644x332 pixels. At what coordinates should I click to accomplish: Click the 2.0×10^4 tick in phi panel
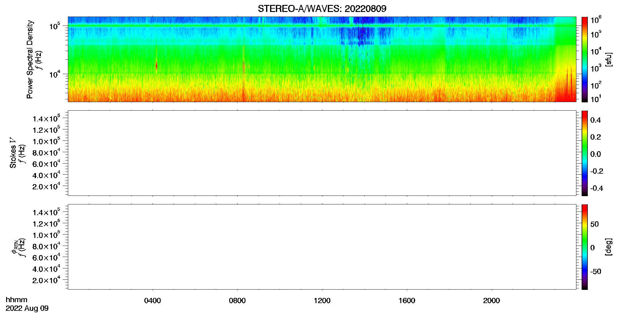click(x=46, y=280)
